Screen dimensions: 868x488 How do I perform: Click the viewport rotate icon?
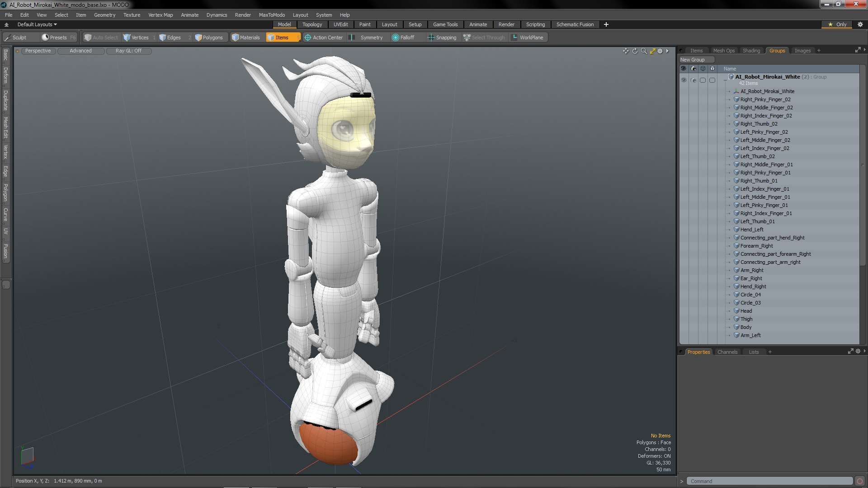point(635,51)
